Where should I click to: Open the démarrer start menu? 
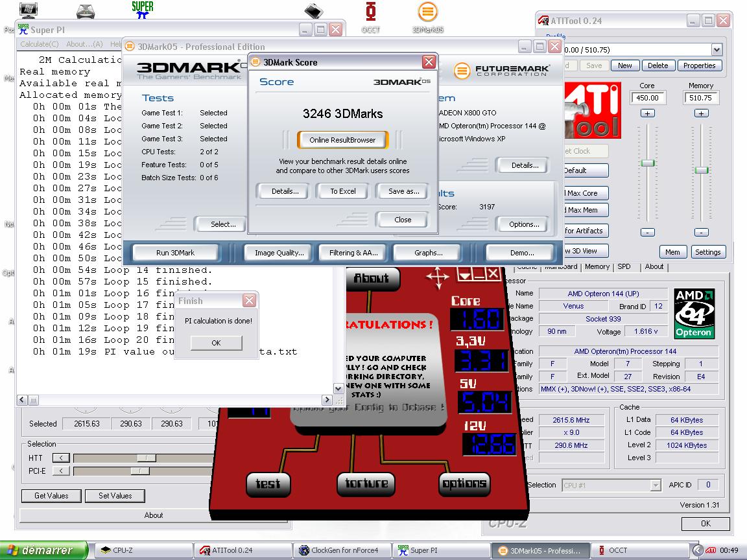[x=44, y=550]
